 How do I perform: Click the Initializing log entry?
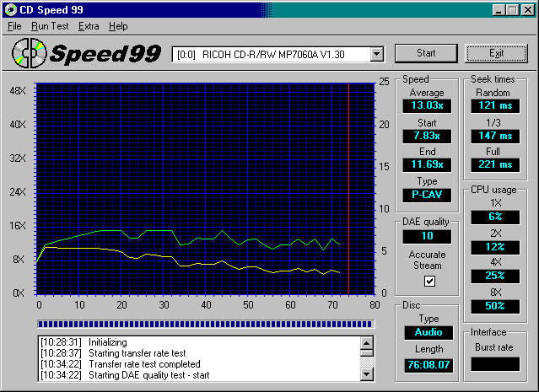84,342
